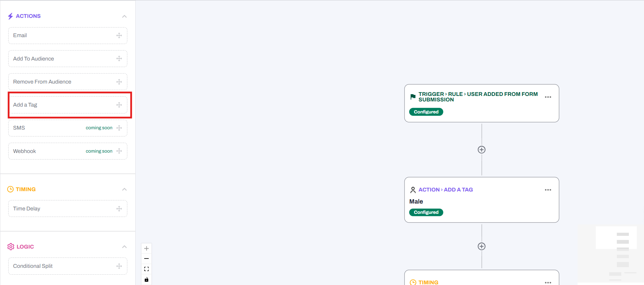Add step below the trigger node
644x285 pixels.
tap(482, 150)
